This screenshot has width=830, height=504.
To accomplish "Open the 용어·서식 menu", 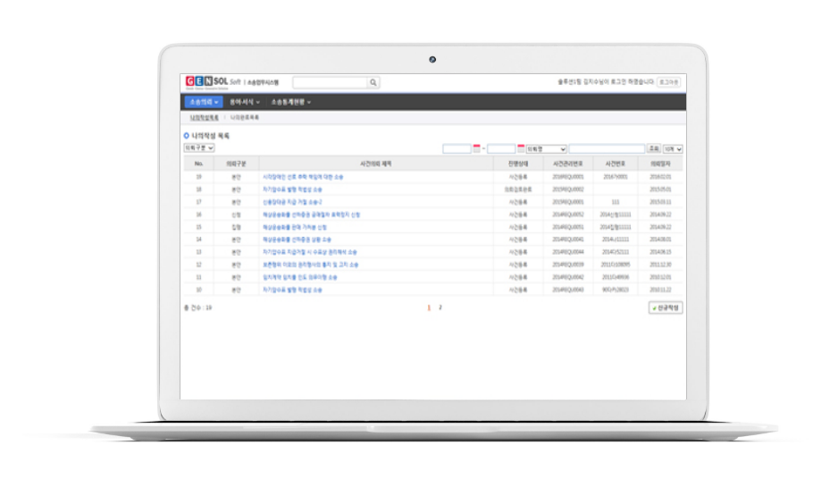I will point(244,102).
